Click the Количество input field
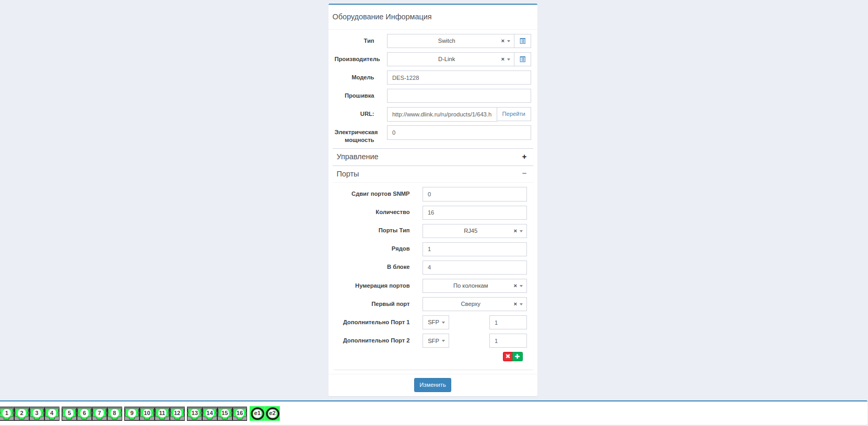This screenshot has width=868, height=426. [474, 212]
